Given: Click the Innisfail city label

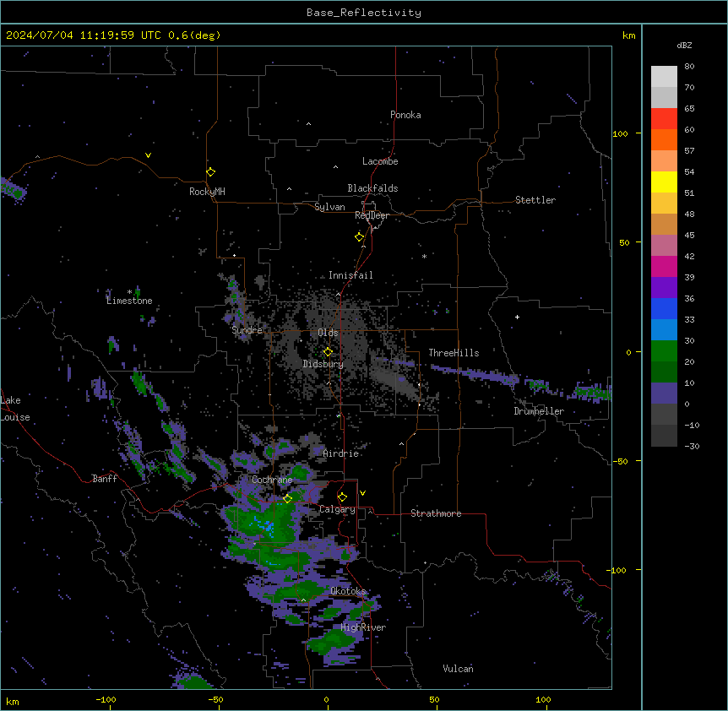Looking at the screenshot, I should pos(350,275).
